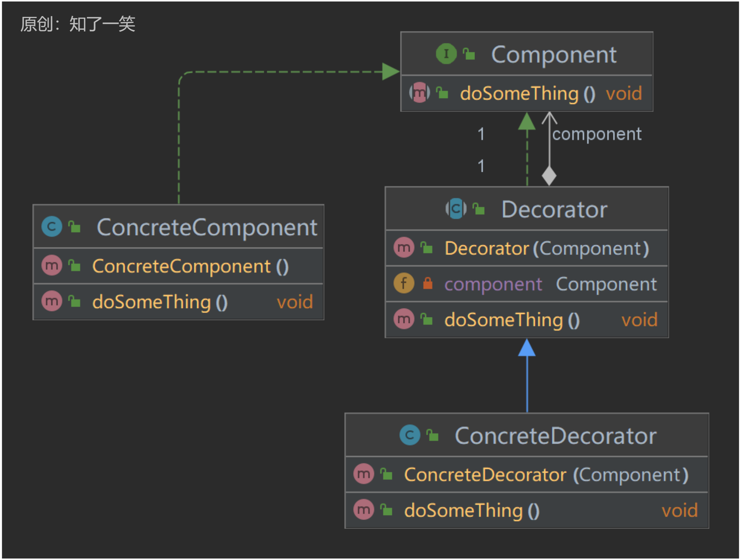Select the ConcreteComponent class title

(207, 227)
